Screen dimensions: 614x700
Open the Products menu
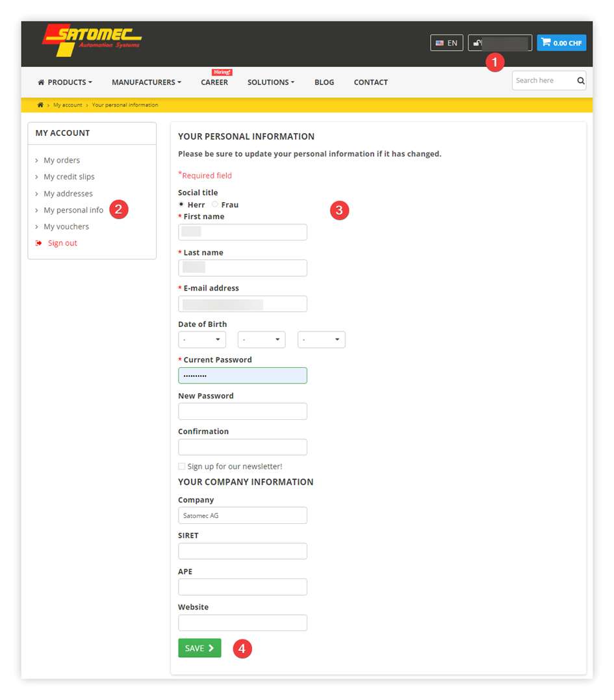tap(65, 83)
